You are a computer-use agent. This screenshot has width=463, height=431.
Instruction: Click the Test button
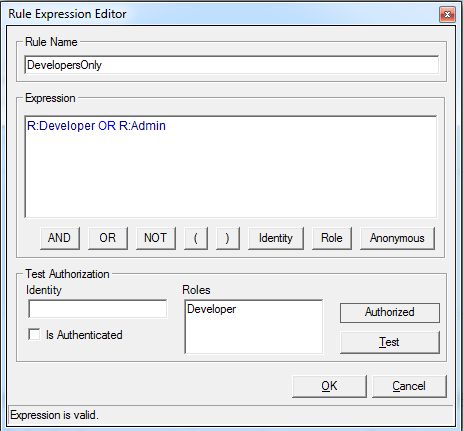(390, 342)
